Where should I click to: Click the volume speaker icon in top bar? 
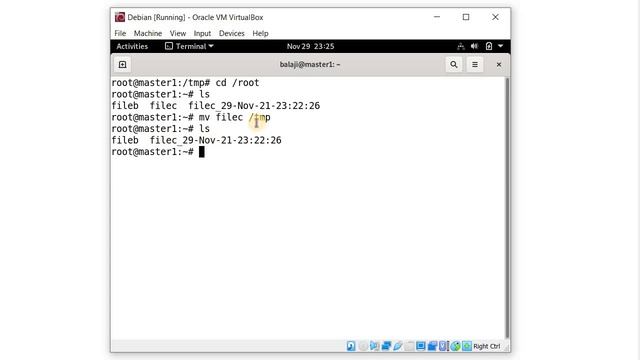(x=474, y=46)
